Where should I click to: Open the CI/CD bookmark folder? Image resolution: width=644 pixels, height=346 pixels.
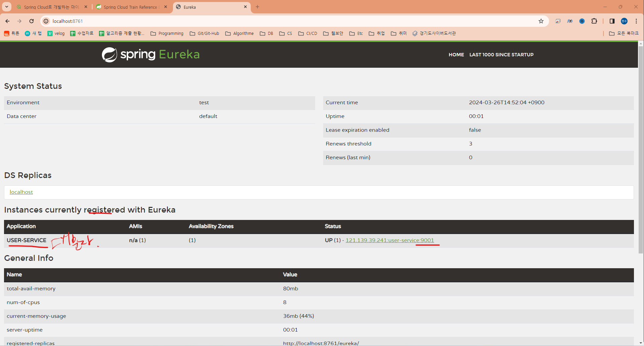(308, 34)
